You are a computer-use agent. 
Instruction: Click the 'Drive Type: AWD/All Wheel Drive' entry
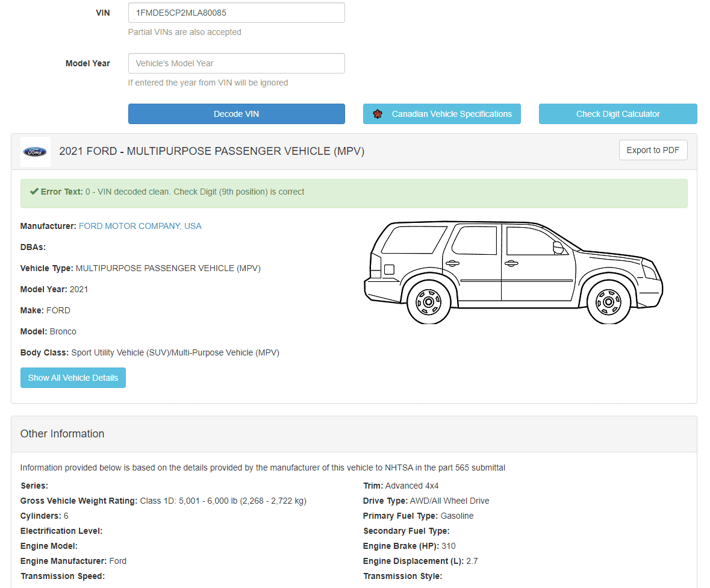coord(426,501)
